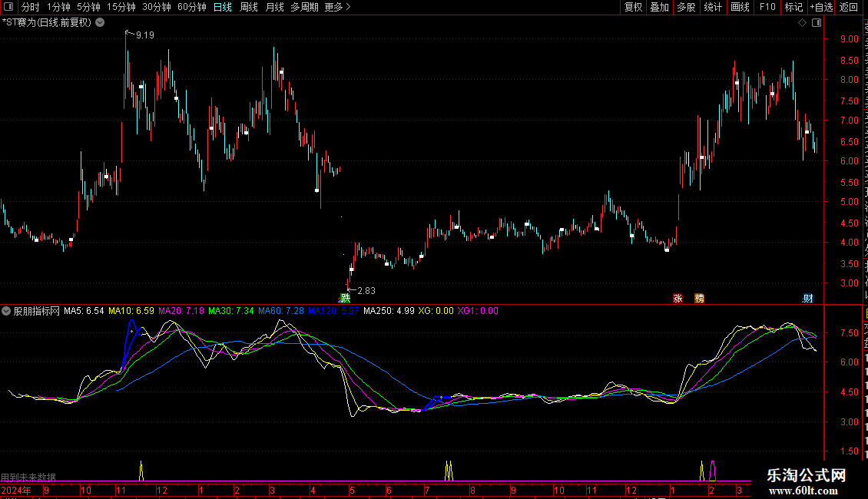
Task: Click the 6.00 price axis label on main chart
Action: coord(849,161)
